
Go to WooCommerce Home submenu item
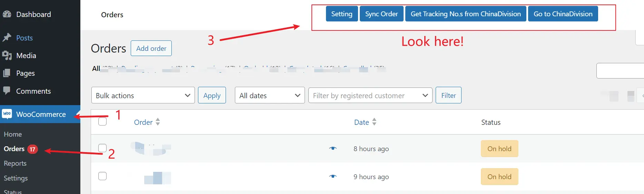(x=13, y=134)
